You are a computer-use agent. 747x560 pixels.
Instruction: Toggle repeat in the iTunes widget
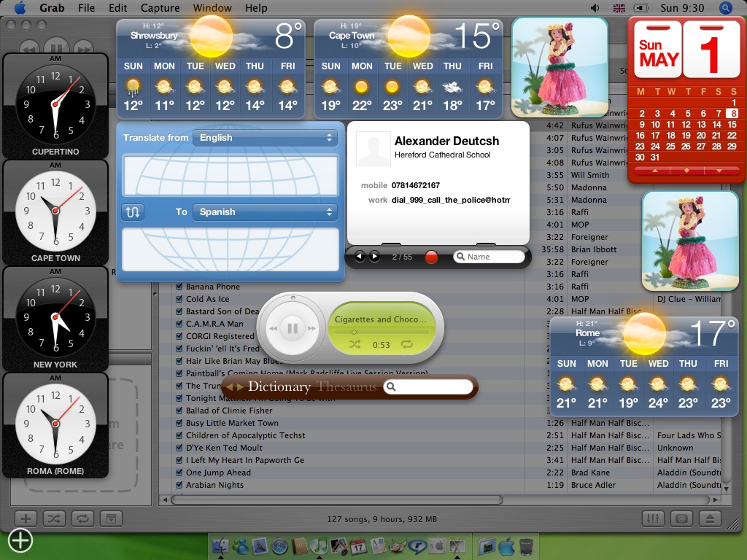pos(406,344)
